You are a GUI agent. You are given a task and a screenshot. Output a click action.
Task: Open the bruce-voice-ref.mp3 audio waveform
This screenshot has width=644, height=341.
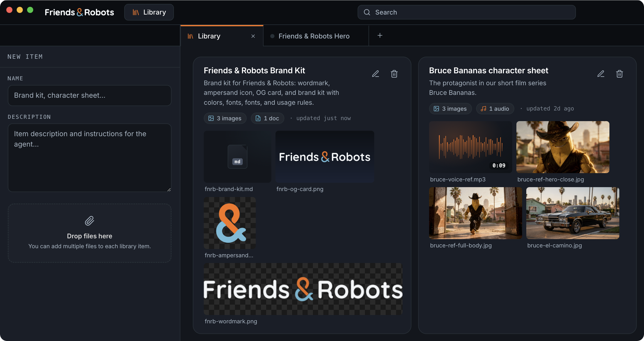click(x=471, y=147)
